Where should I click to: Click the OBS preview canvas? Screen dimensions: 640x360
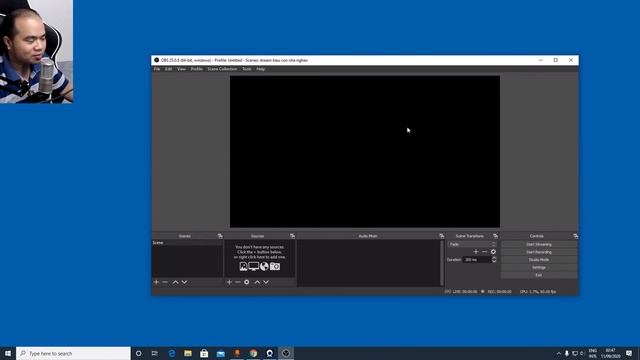[364, 151]
